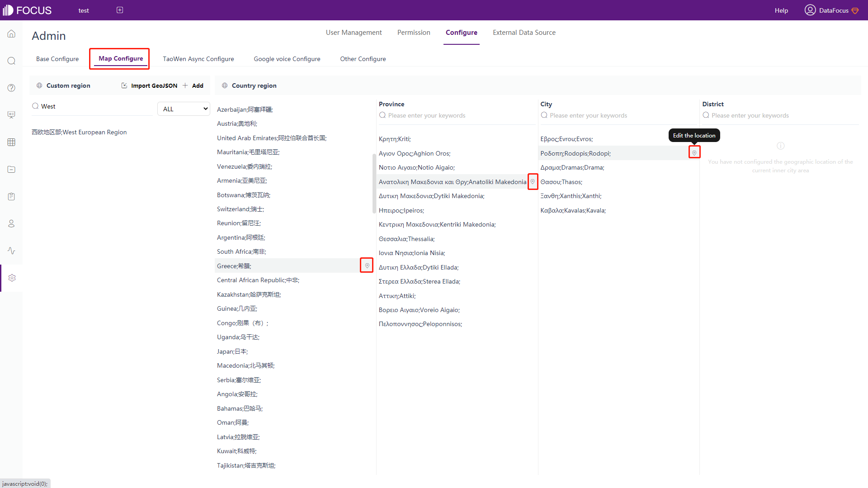Click search magnifier in Custom region box
868x488 pixels.
click(35, 106)
